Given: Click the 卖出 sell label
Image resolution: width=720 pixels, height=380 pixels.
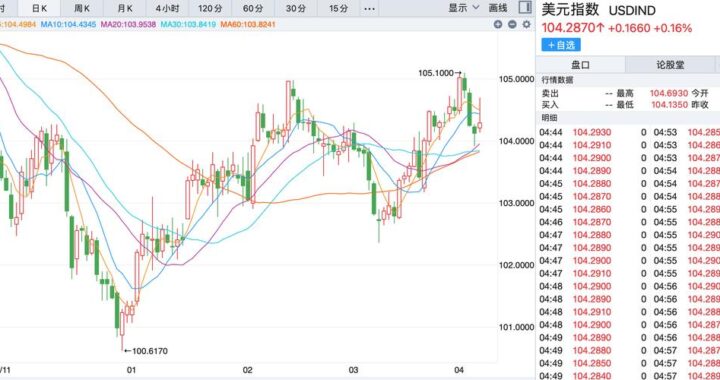Looking at the screenshot, I should pyautogui.click(x=550, y=93).
